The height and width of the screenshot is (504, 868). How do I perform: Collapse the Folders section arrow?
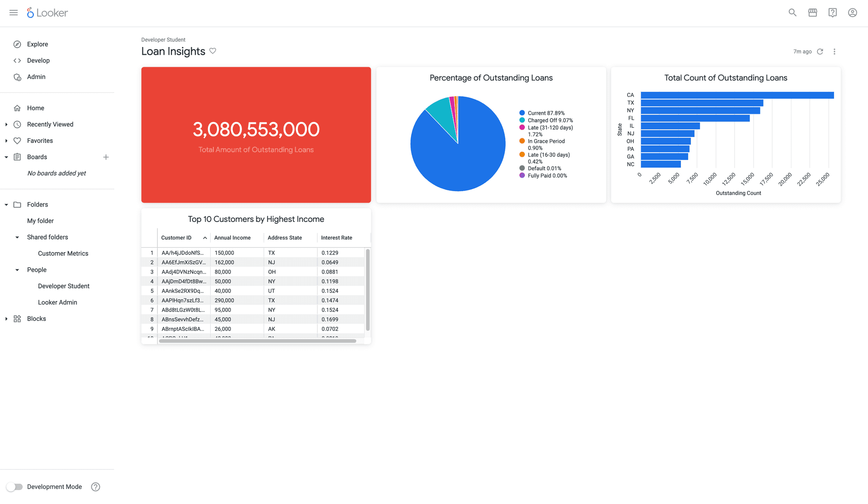(x=6, y=205)
